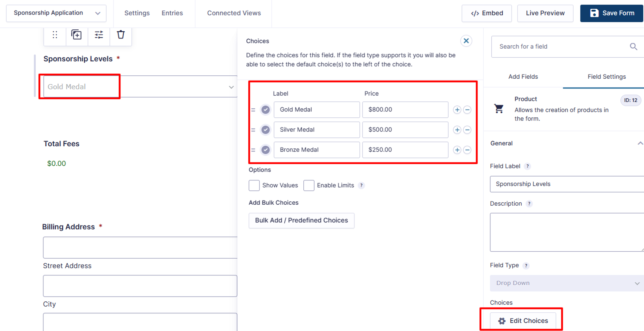Set Silver Medal as default choice
644x331 pixels.
click(265, 130)
